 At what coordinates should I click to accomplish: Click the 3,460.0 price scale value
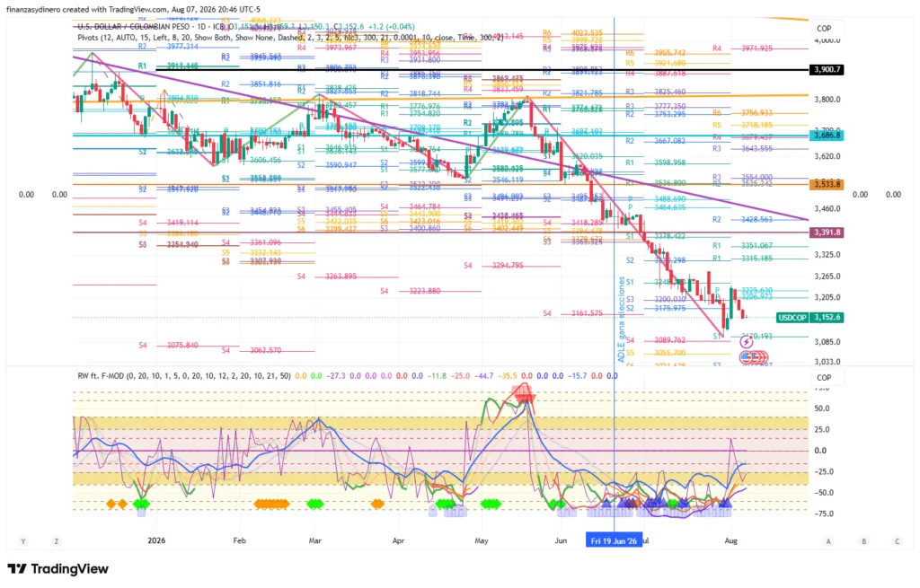coord(827,208)
